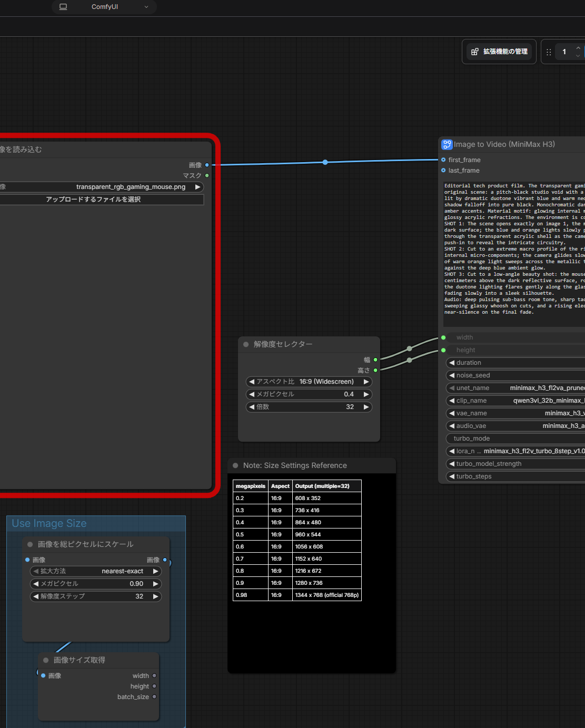
Task: Click the メガピクセル 0.90 slider value in scale node
Action: point(96,584)
